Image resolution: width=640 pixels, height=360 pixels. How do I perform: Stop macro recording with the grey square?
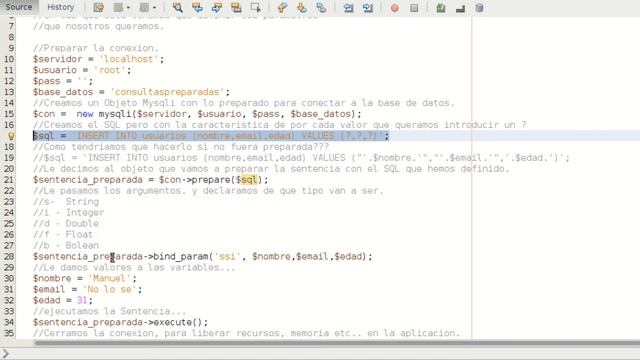pyautogui.click(x=414, y=8)
